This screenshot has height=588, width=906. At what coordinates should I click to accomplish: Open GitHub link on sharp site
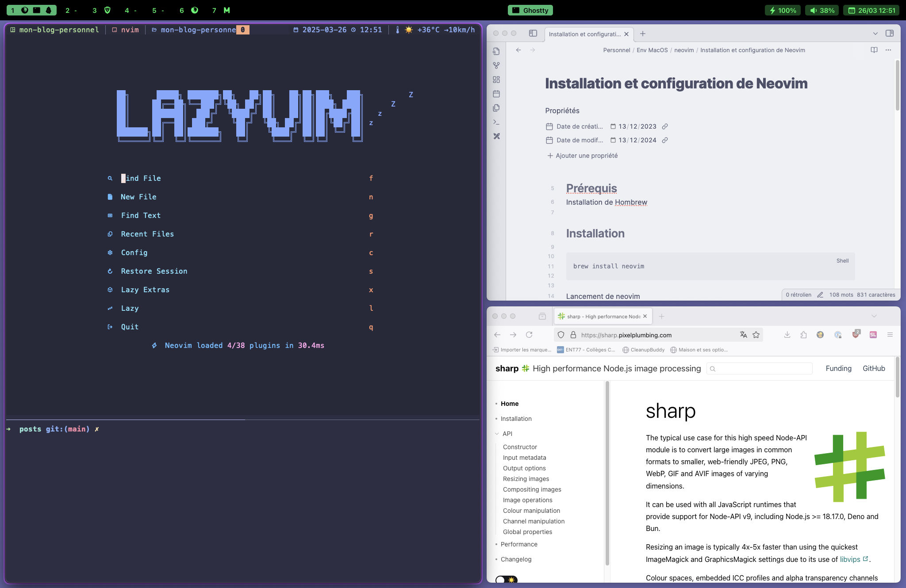874,368
